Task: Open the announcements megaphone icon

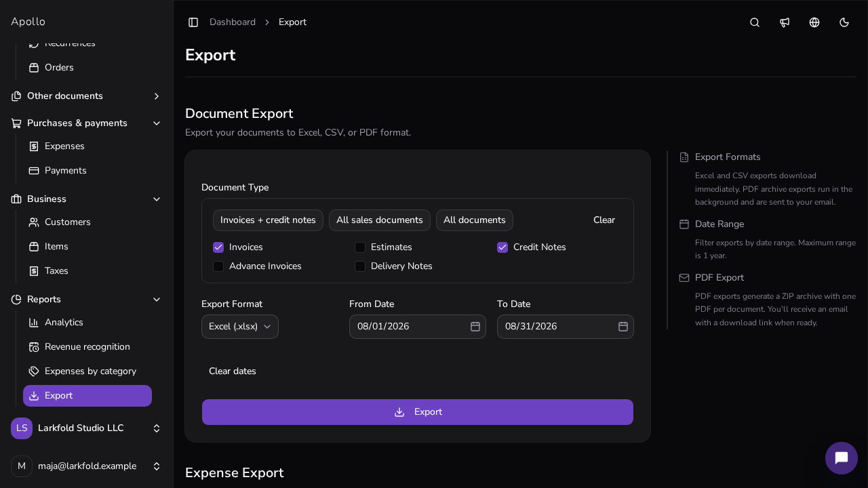Action: point(785,22)
